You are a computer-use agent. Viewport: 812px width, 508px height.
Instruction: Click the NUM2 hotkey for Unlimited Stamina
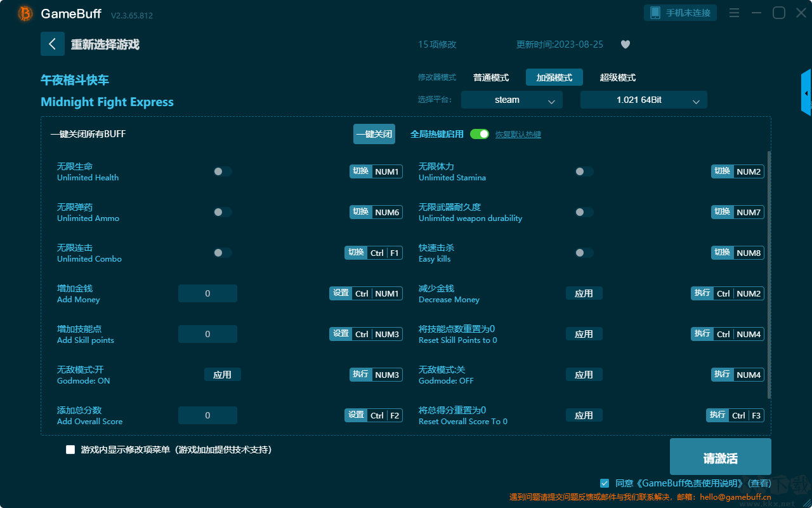point(738,171)
